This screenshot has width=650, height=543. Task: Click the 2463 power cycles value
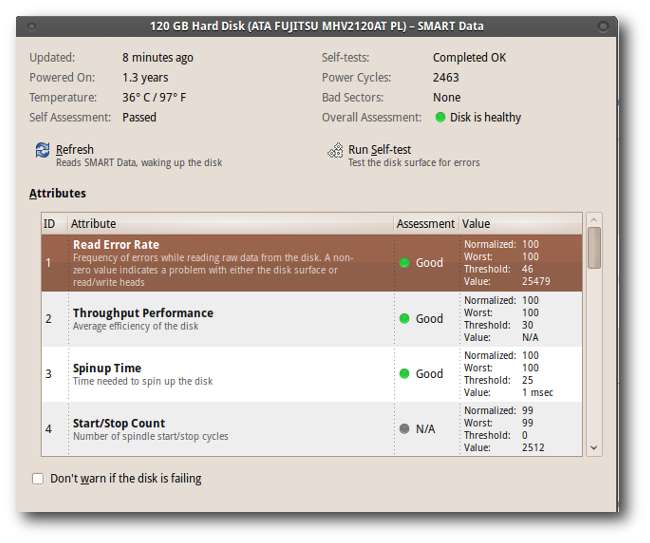click(x=446, y=78)
